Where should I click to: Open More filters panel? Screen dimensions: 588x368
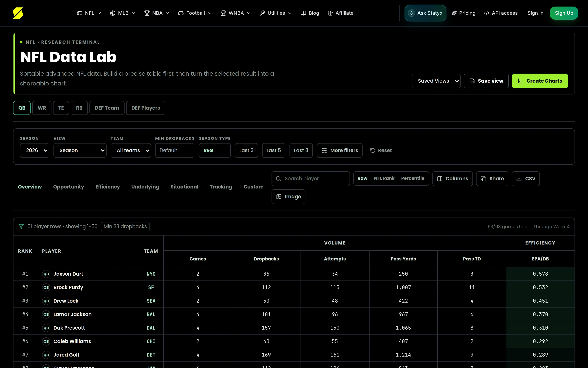tap(340, 150)
